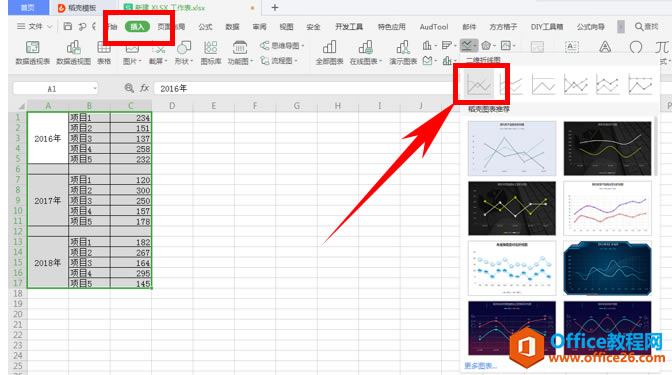Select row header 18
Viewport: 672px width, 375px height.
18,294
